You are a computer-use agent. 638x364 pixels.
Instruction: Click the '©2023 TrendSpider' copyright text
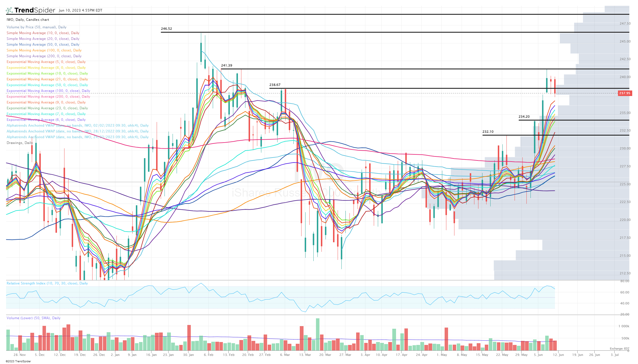pyautogui.click(x=18, y=361)
